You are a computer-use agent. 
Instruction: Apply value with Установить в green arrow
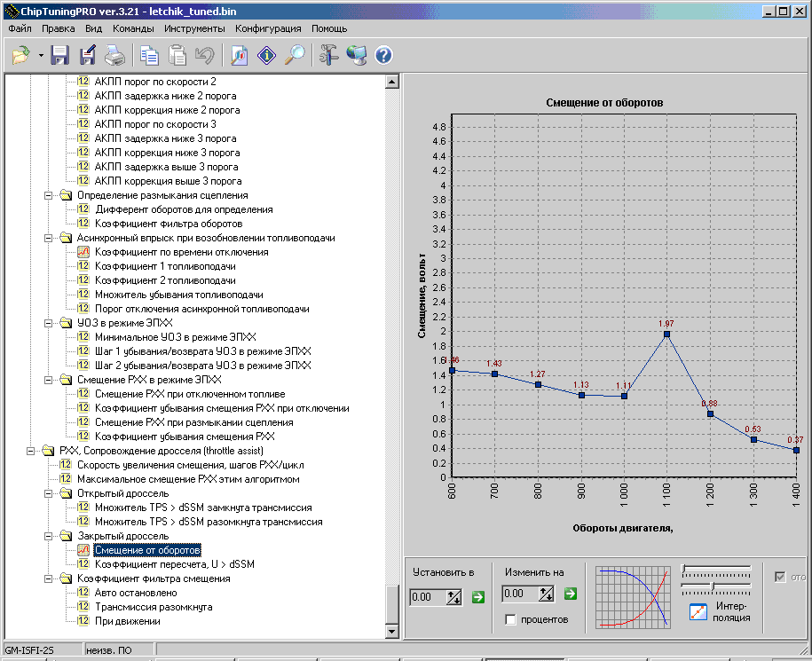478,596
